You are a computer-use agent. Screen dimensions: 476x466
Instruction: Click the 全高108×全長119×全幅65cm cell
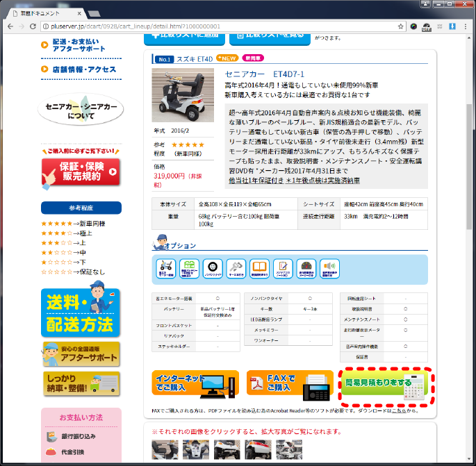click(x=245, y=204)
